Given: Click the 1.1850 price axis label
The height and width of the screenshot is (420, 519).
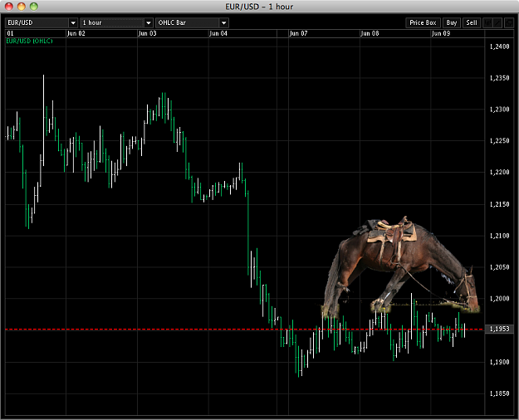Looking at the screenshot, I should [499, 393].
